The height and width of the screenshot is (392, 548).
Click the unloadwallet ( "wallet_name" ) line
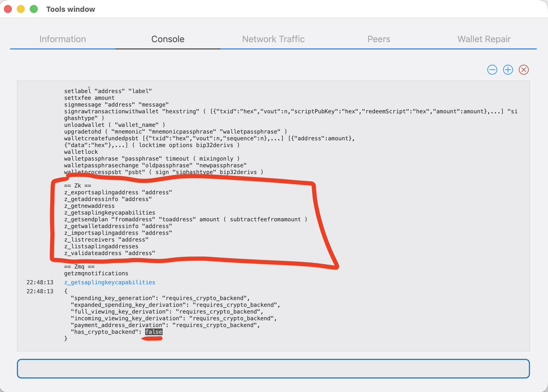[x=115, y=125]
